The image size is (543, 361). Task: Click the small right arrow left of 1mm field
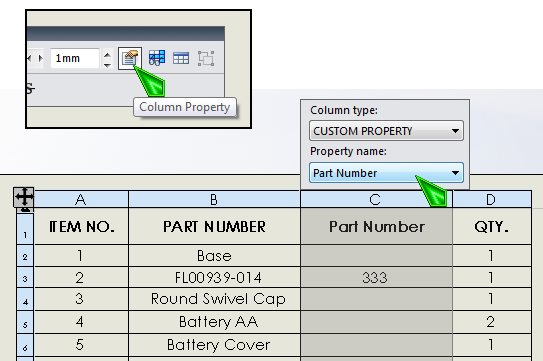pos(41,58)
